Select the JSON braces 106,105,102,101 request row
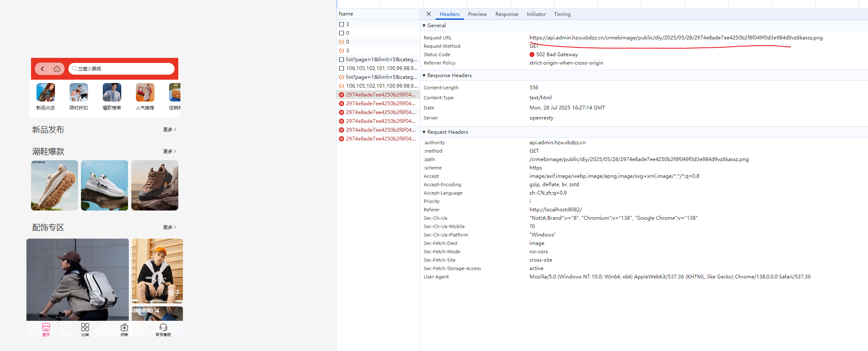This screenshot has height=351, width=868. pyautogui.click(x=378, y=86)
